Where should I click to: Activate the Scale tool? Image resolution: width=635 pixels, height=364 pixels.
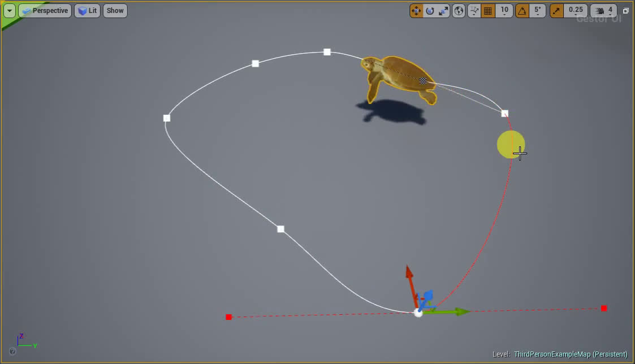point(444,10)
